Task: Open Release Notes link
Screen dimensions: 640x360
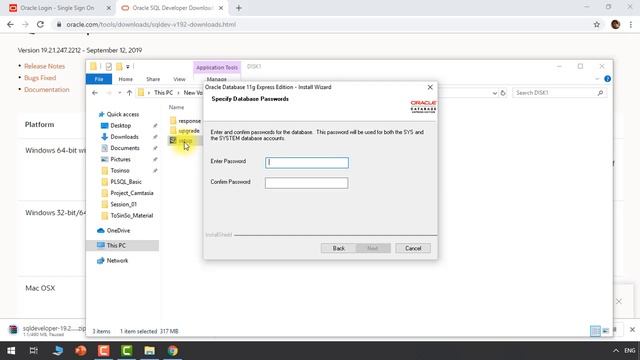Action: click(x=44, y=66)
